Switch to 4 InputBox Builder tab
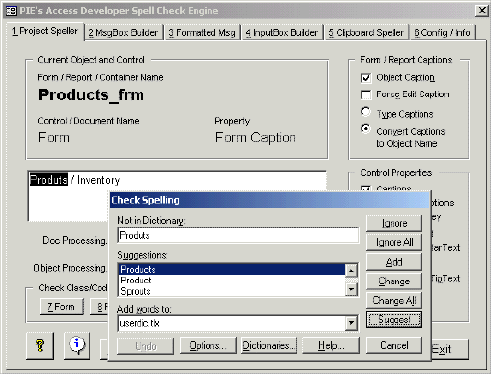Image resolution: width=491 pixels, height=374 pixels. pos(282,33)
